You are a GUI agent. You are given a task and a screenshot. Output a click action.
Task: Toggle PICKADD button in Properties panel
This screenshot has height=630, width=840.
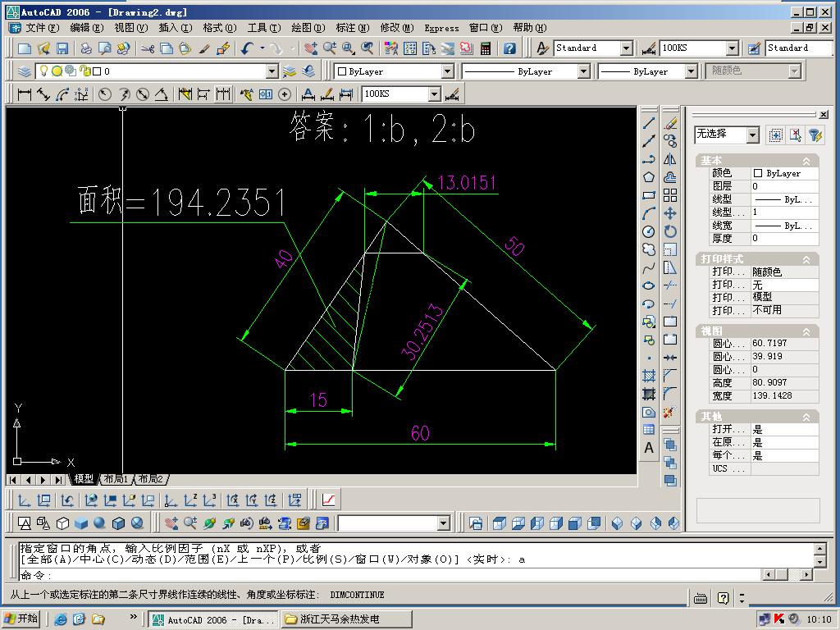pyautogui.click(x=776, y=135)
